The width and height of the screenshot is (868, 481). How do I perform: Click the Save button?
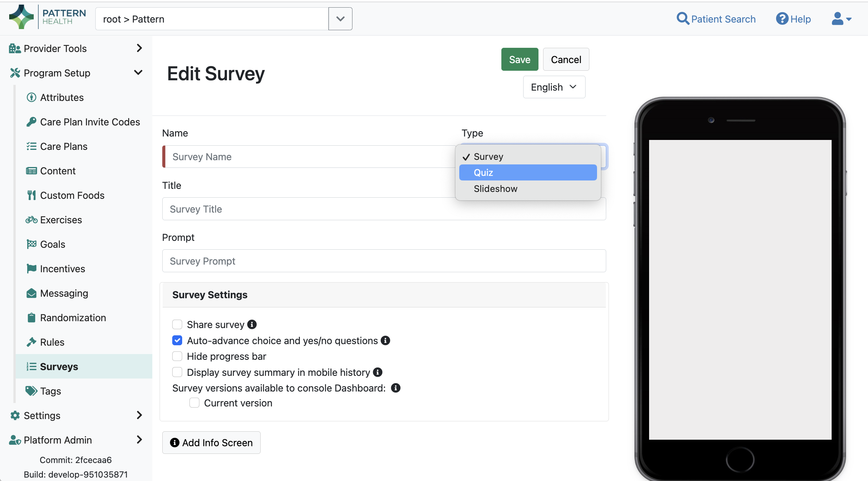tap(519, 59)
